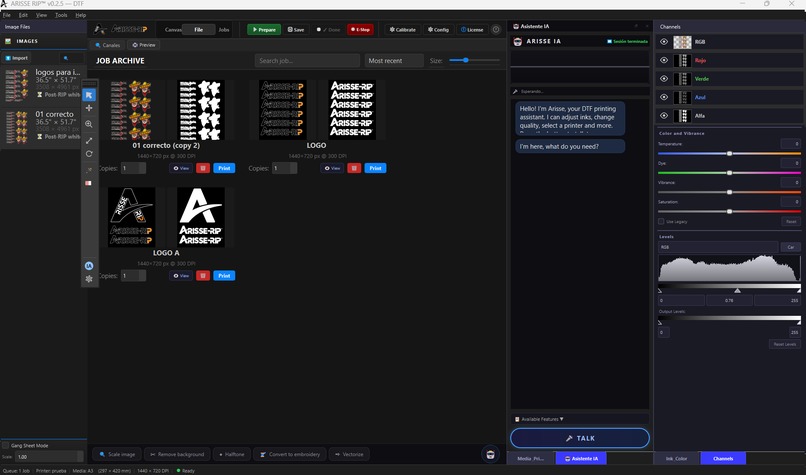Click the Vectorize button
Image resolution: width=806 pixels, height=475 pixels.
click(x=349, y=454)
